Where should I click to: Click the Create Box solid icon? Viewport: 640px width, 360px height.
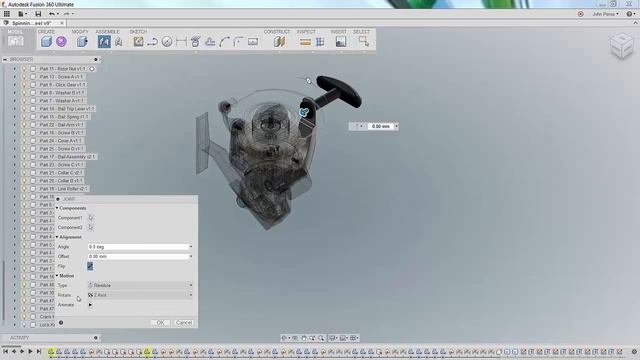tap(46, 41)
